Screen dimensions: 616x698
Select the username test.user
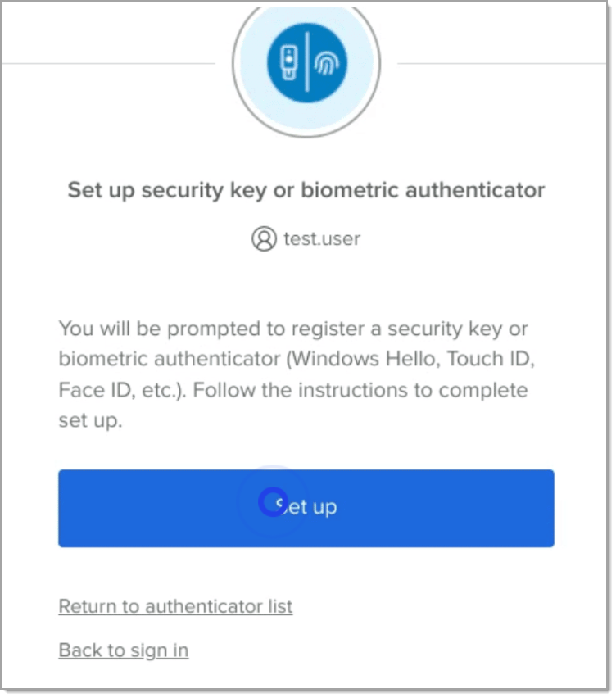pos(324,239)
